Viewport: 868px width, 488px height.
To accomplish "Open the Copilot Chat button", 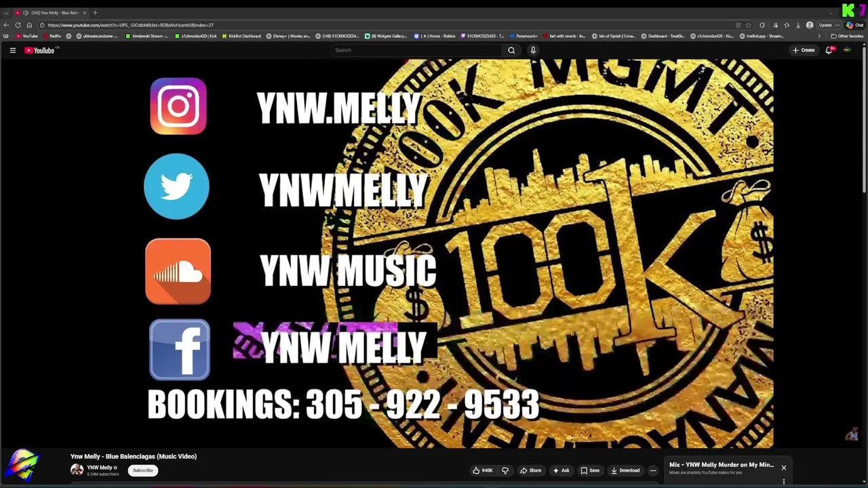I will click(854, 25).
